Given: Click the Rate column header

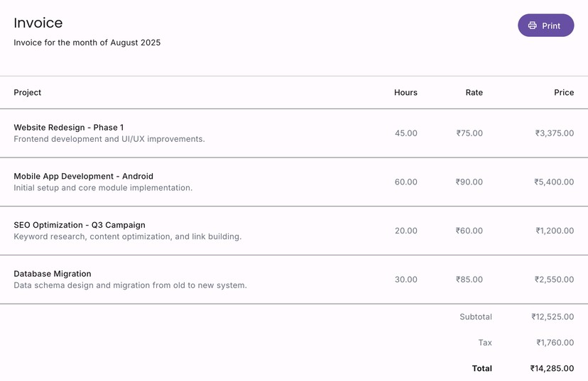Looking at the screenshot, I should [x=474, y=92].
